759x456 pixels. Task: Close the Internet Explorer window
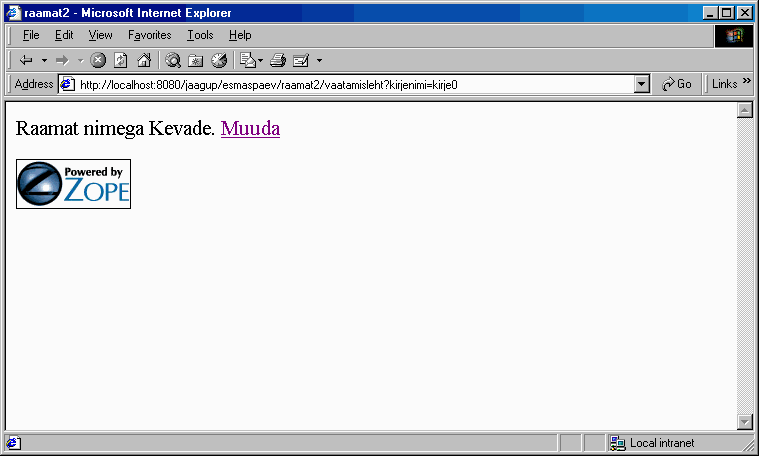click(x=744, y=13)
